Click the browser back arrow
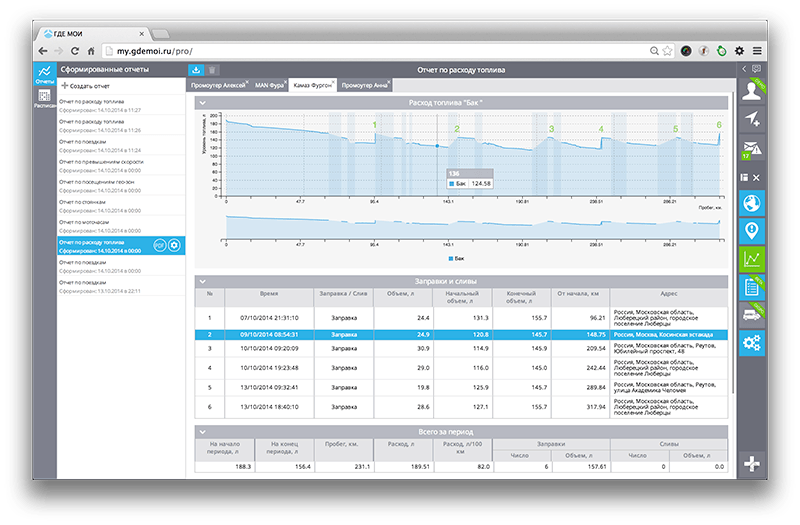800x525 pixels. click(43, 51)
